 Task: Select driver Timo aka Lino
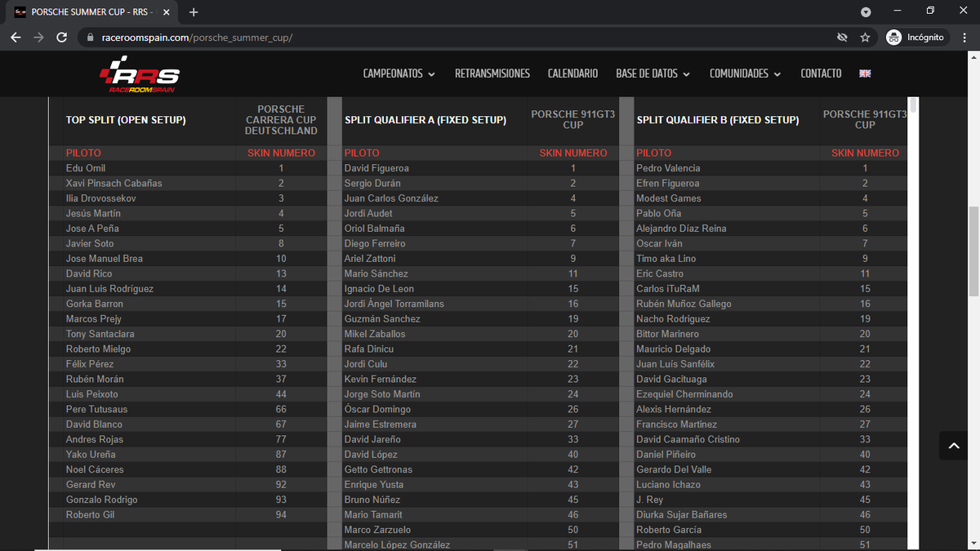(666, 259)
